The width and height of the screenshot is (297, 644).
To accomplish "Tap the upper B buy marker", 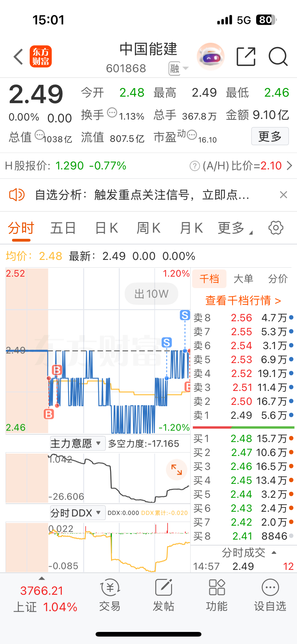I will coord(57,370).
